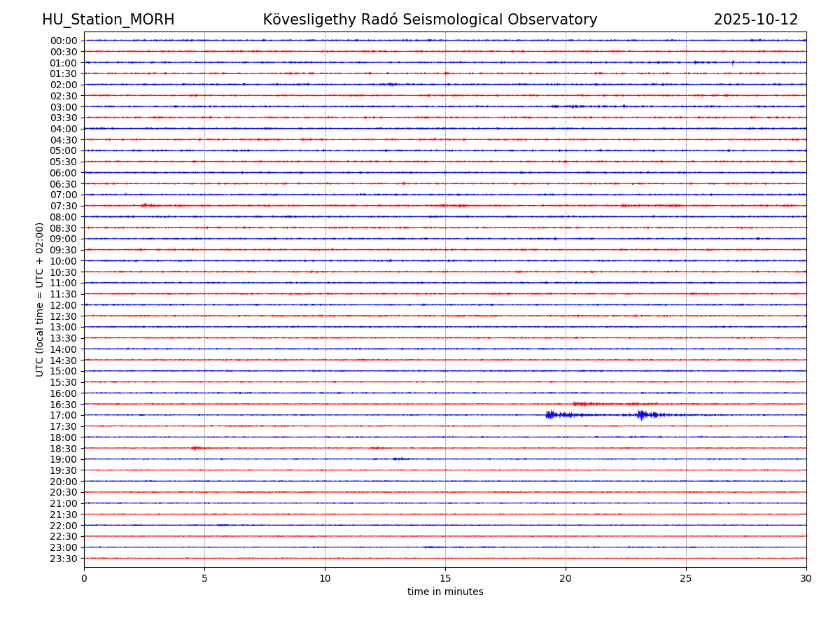Viewport: 840px width, 630px height.
Task: Click the red signal burst on the 16:30 trace
Action: pos(581,404)
